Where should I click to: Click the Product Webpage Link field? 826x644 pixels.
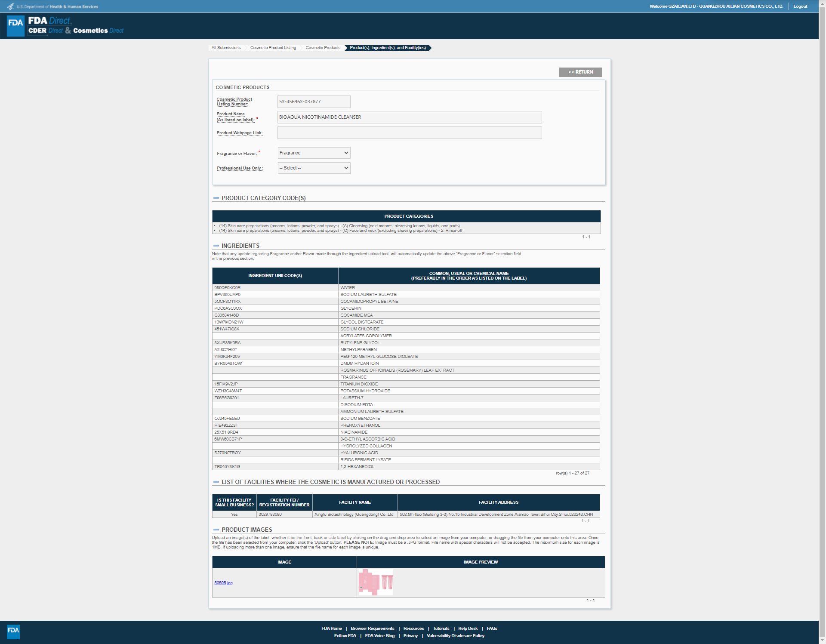(409, 133)
